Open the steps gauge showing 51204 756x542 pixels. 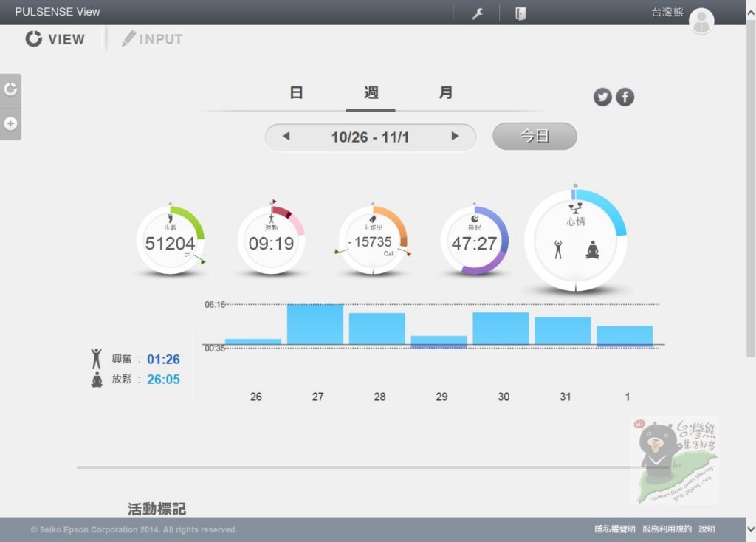point(171,241)
